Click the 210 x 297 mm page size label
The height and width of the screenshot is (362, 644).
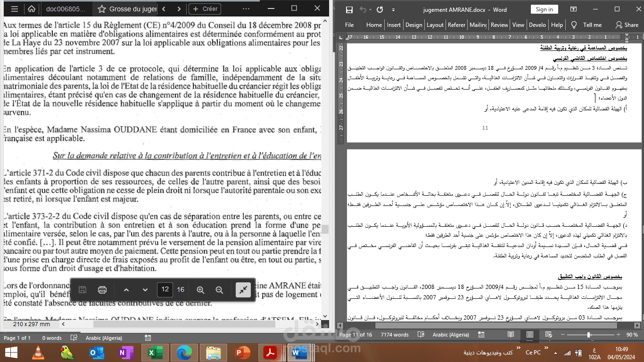pyautogui.click(x=32, y=324)
